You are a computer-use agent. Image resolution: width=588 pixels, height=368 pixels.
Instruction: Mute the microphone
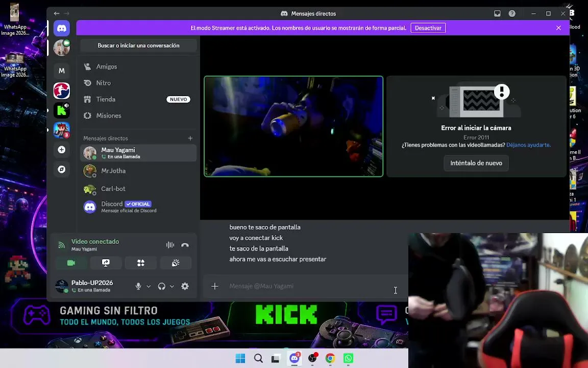(138, 286)
